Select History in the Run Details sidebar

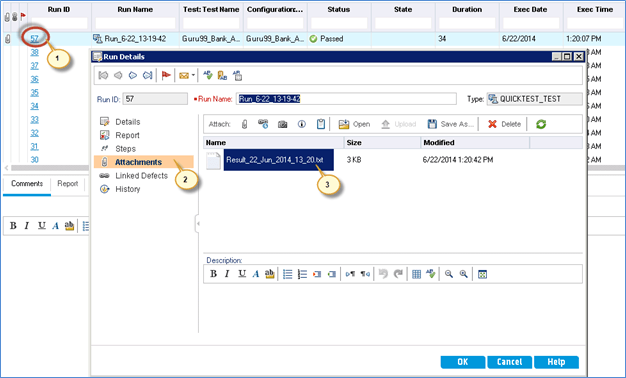pos(127,189)
